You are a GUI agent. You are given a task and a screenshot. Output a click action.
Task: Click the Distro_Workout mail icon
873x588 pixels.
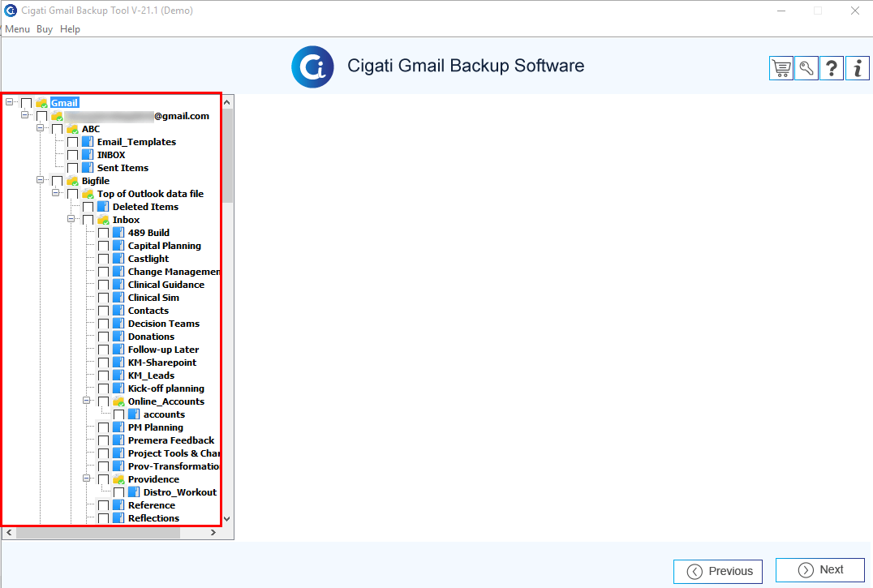[x=134, y=492]
